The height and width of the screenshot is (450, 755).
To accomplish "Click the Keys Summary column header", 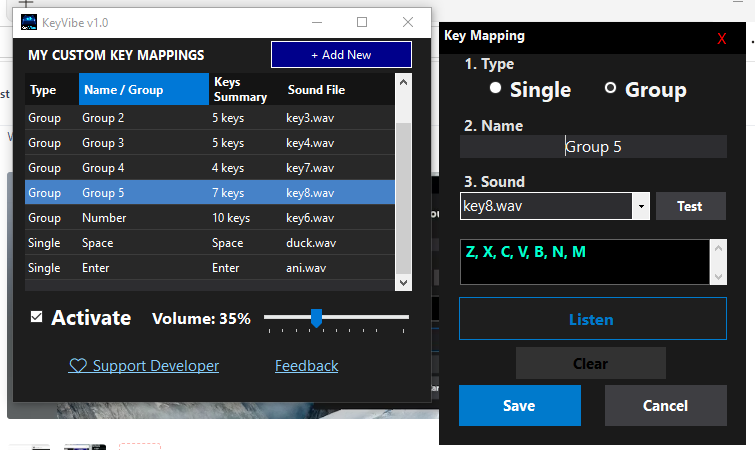I will point(246,89).
